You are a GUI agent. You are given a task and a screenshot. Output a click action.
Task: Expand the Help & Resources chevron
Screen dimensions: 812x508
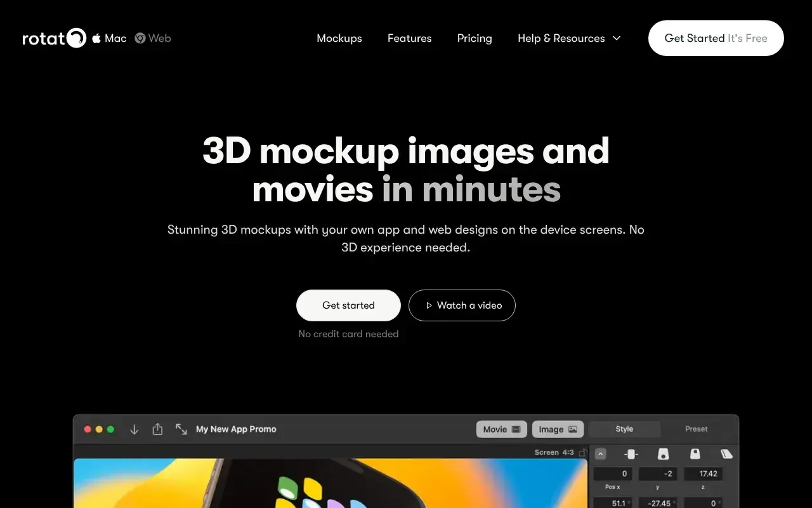(617, 38)
